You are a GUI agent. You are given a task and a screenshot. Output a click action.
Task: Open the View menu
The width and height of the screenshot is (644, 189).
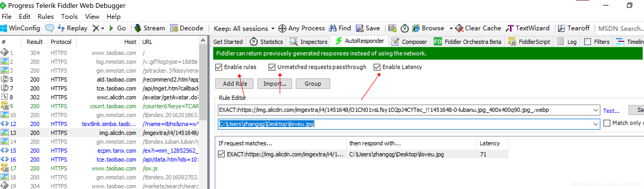[x=92, y=16]
